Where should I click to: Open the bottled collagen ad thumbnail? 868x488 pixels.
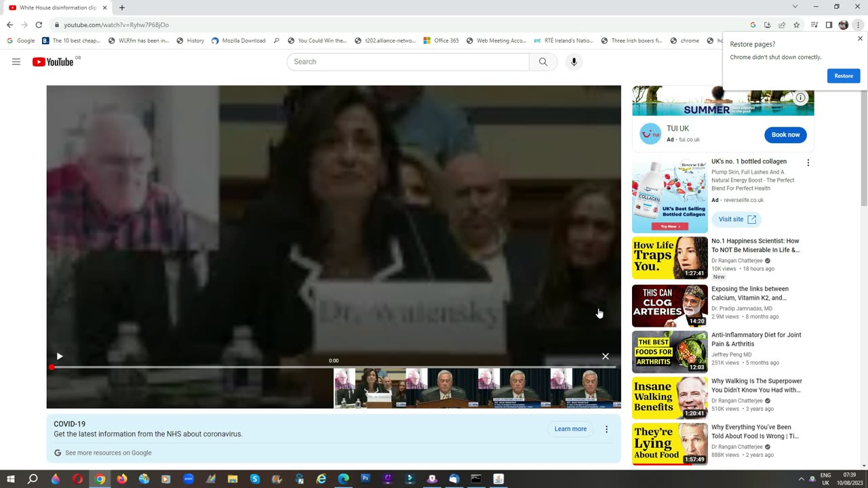click(670, 196)
